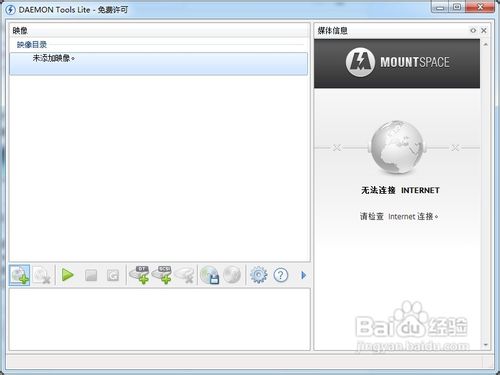Add a DT virtual drive

pos(139,275)
